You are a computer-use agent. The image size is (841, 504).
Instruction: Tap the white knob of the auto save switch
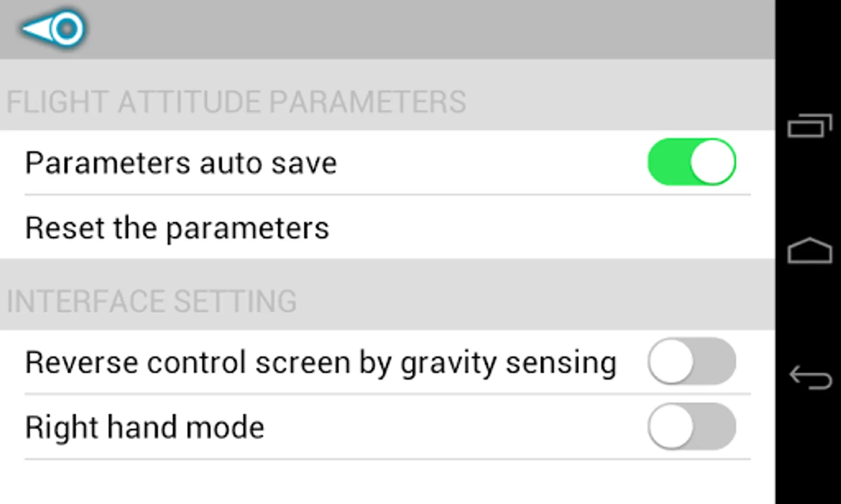(712, 162)
